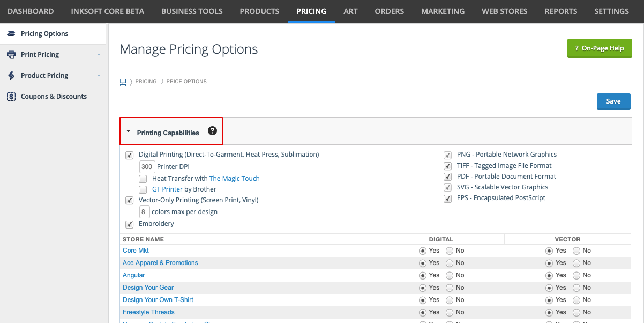The width and height of the screenshot is (644, 323).
Task: Click the question mark on On-Page Help
Action: click(578, 48)
